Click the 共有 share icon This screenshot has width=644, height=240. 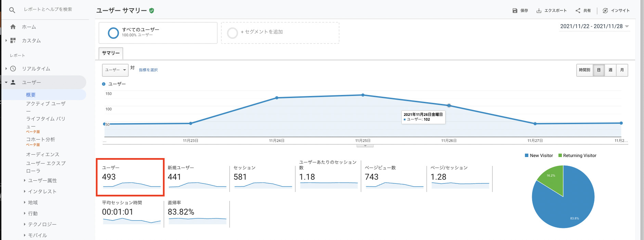click(578, 11)
